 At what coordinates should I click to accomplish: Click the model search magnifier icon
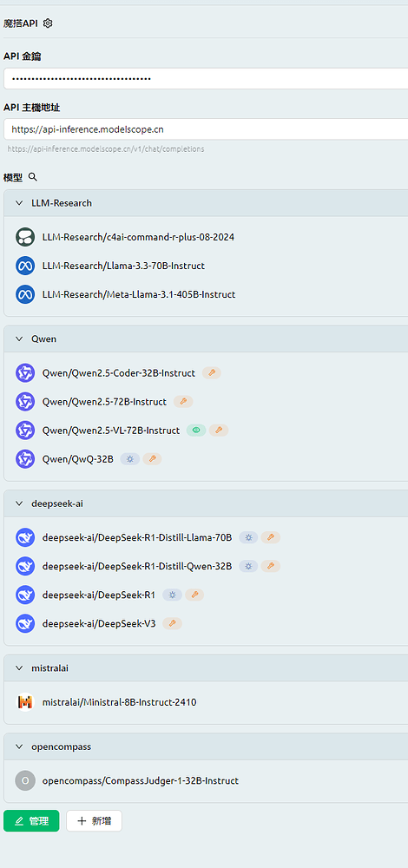click(x=33, y=177)
